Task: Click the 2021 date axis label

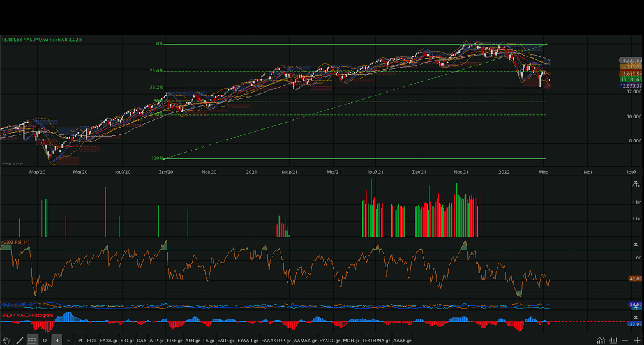Action: [x=251, y=172]
